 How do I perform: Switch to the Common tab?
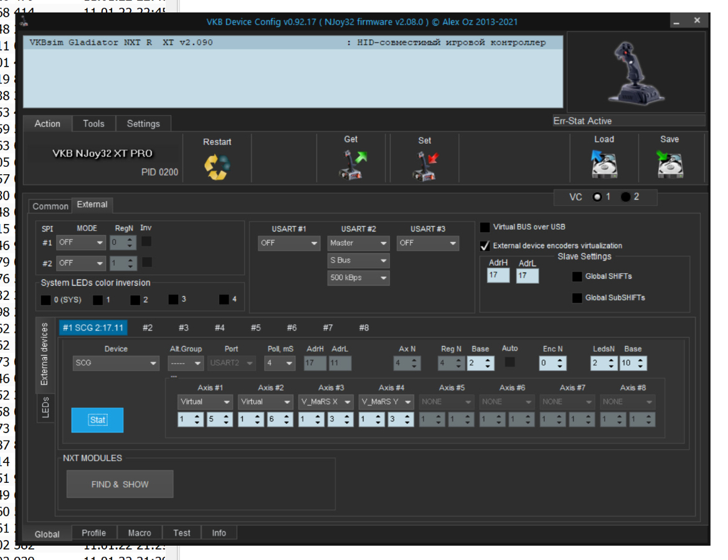pos(50,206)
